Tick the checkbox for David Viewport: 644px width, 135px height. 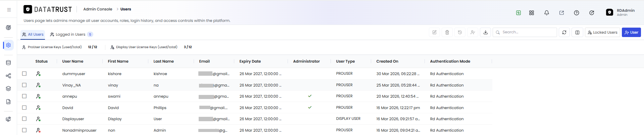pyautogui.click(x=24, y=107)
